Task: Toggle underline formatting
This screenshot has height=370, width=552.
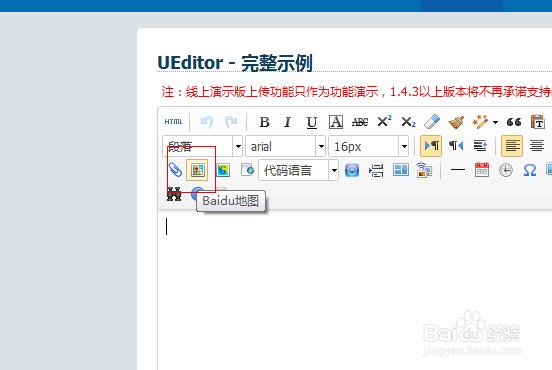Action: [x=312, y=122]
